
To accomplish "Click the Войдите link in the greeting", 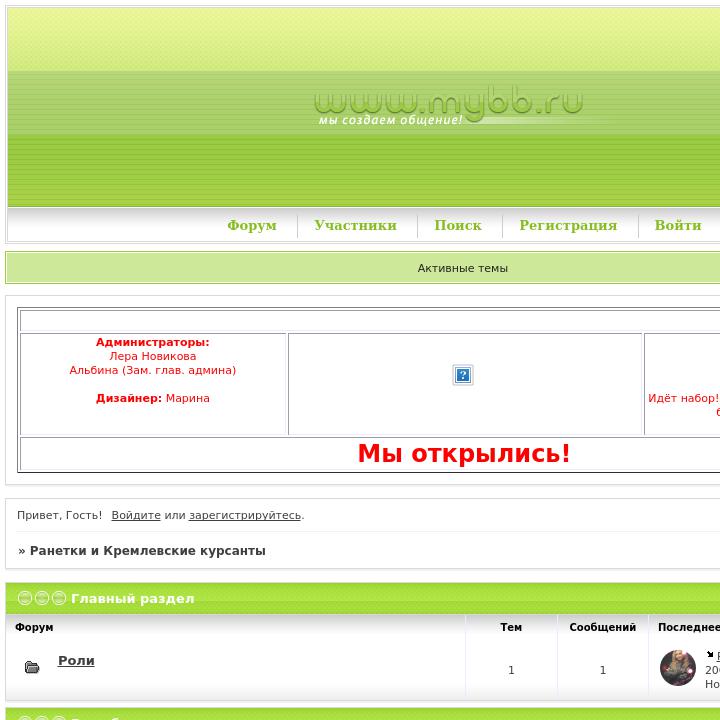I will tap(136, 515).
